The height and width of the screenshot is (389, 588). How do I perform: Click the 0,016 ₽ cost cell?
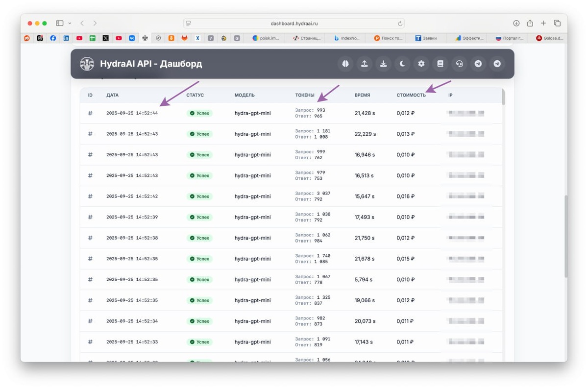point(406,196)
